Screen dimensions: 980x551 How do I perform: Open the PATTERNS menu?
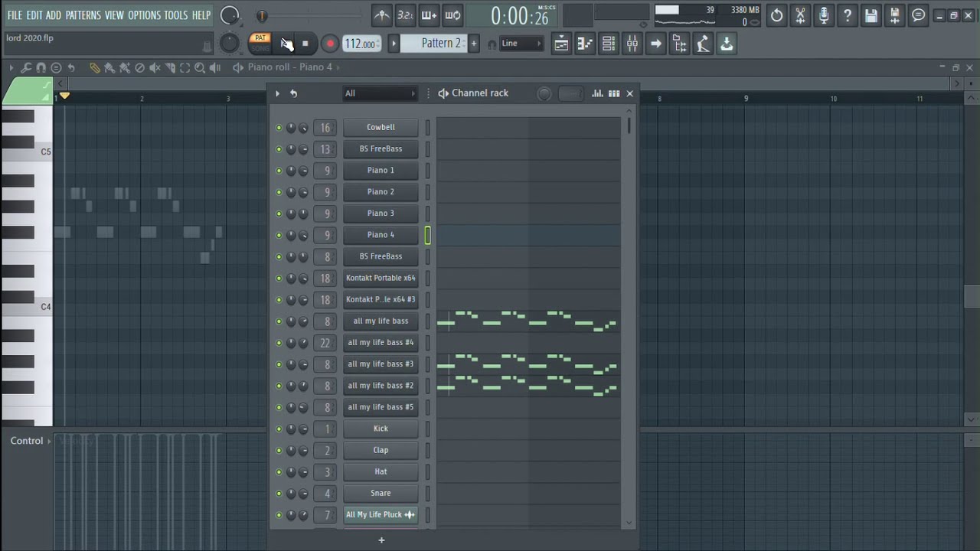pos(83,15)
